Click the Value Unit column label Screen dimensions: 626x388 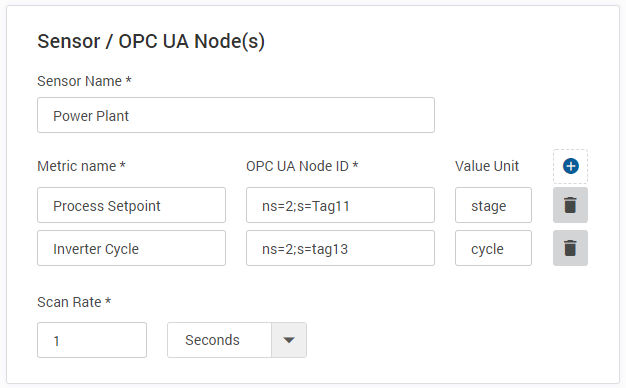pos(487,166)
